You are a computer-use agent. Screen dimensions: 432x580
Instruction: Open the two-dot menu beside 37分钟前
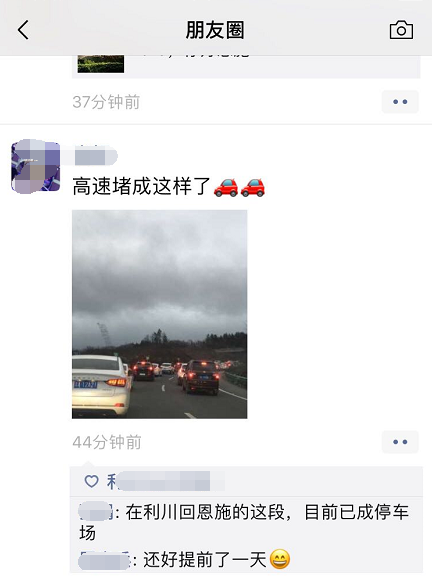(x=400, y=102)
